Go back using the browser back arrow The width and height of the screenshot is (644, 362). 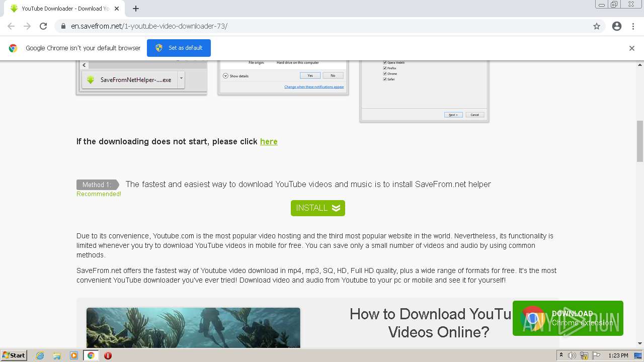(x=11, y=26)
